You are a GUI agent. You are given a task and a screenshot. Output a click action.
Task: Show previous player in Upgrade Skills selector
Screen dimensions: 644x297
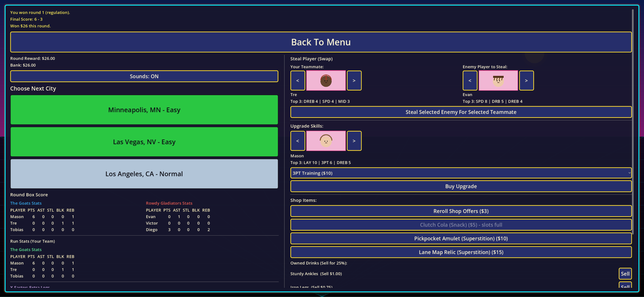(x=298, y=141)
